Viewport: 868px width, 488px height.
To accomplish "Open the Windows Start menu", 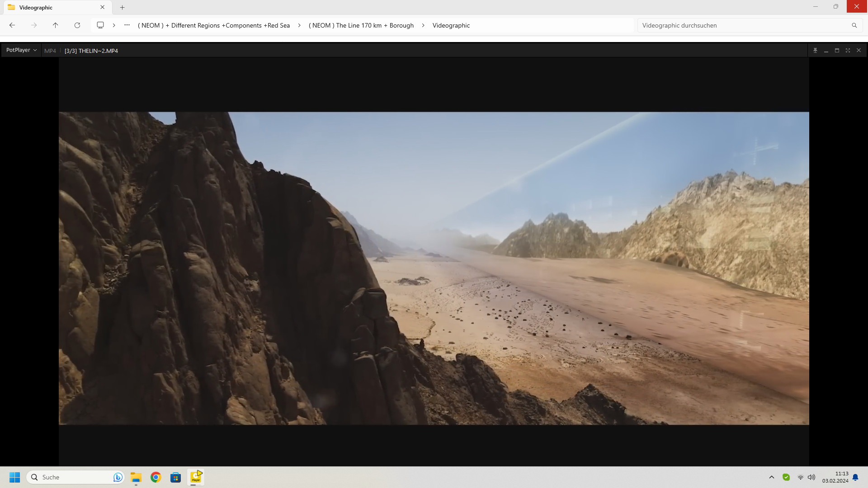I will (x=15, y=477).
